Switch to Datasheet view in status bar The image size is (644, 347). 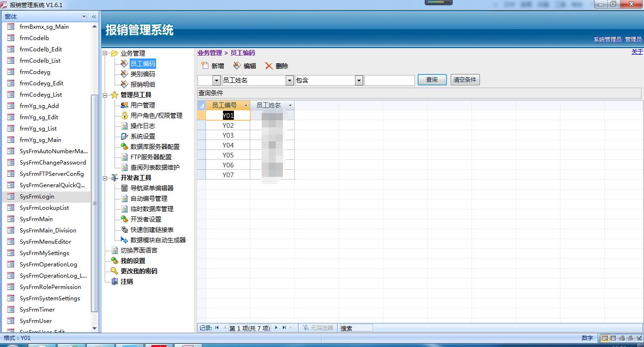(613, 338)
